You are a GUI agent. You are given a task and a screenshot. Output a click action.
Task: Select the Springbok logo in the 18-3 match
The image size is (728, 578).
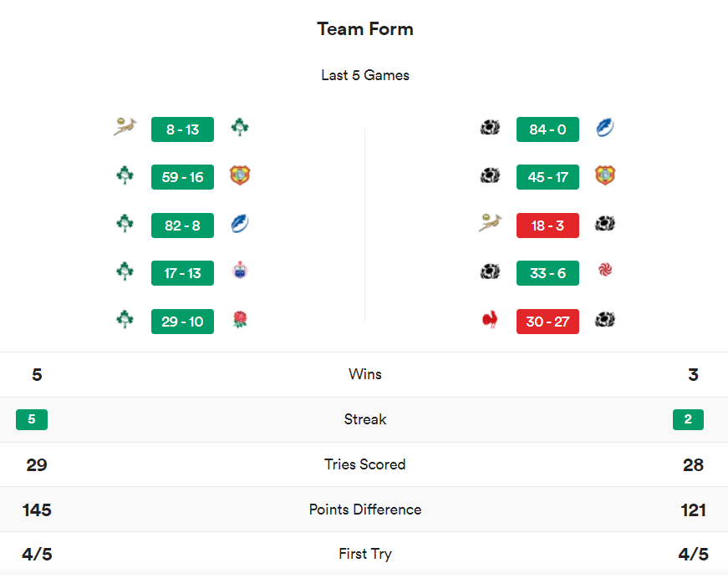coord(490,225)
